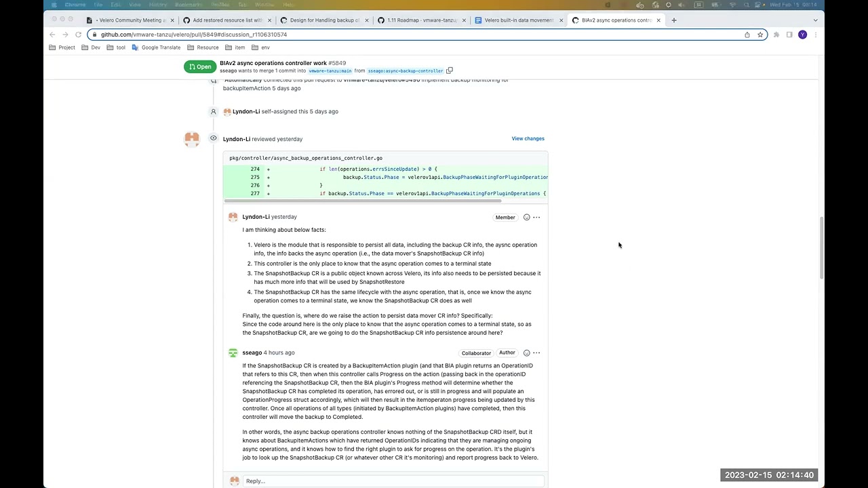Select diff line 277
The width and height of the screenshot is (868, 488).
point(255,193)
